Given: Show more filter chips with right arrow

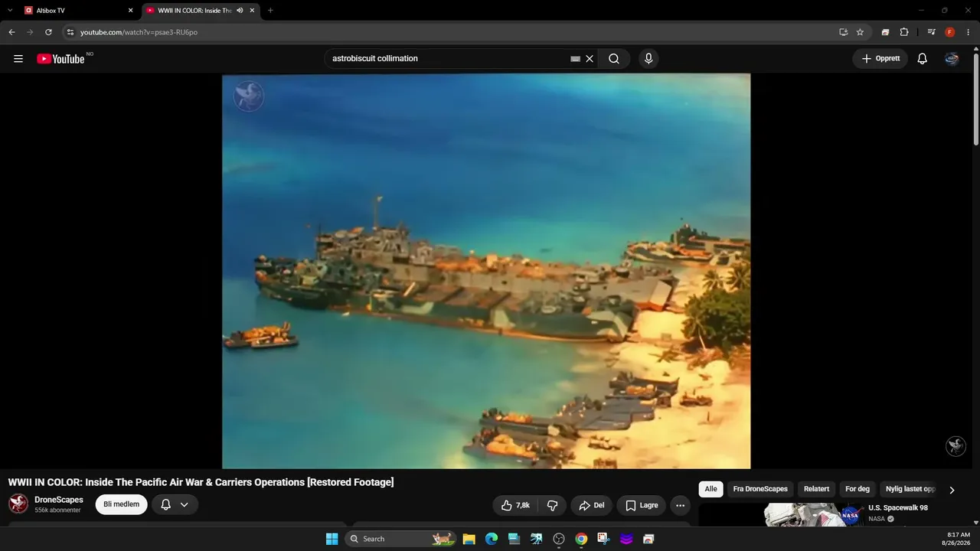Looking at the screenshot, I should [952, 490].
